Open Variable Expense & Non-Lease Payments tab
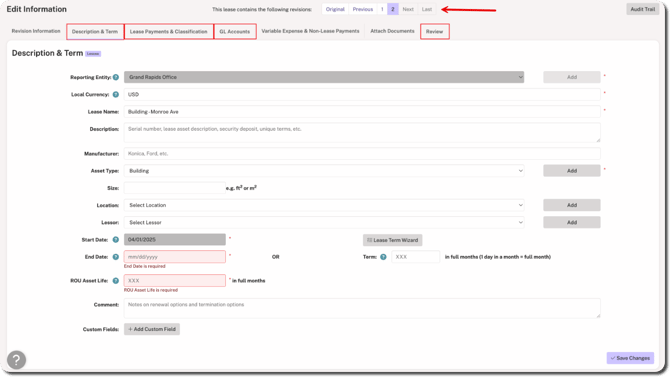 tap(310, 31)
